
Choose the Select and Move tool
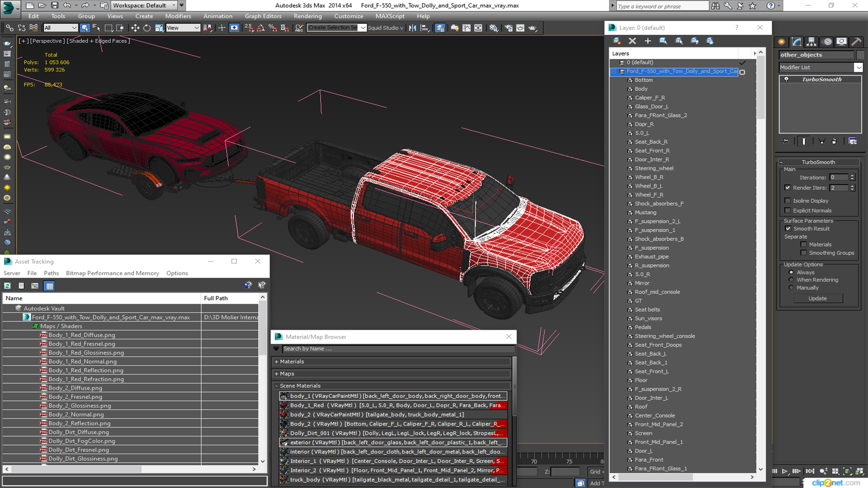coord(135,28)
